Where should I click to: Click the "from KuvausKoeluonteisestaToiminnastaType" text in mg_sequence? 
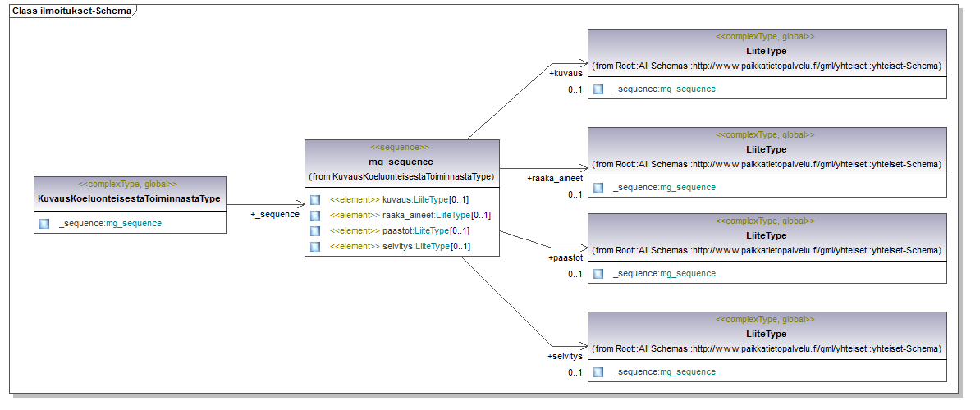pos(401,177)
